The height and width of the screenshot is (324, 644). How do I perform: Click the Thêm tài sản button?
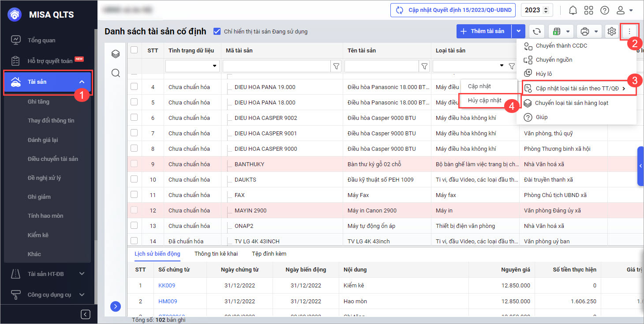point(483,31)
